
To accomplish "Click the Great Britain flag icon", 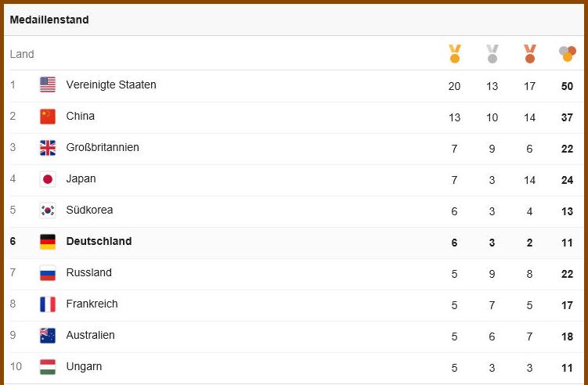I will [48, 148].
